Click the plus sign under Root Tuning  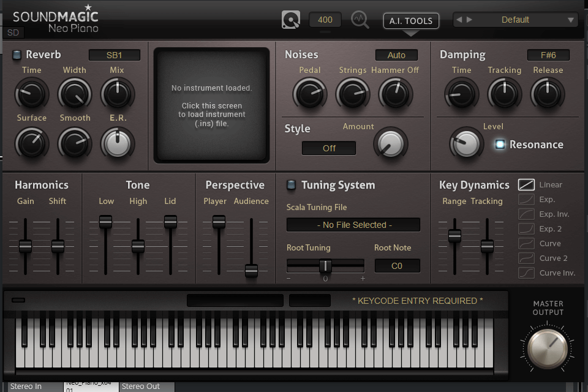363,278
